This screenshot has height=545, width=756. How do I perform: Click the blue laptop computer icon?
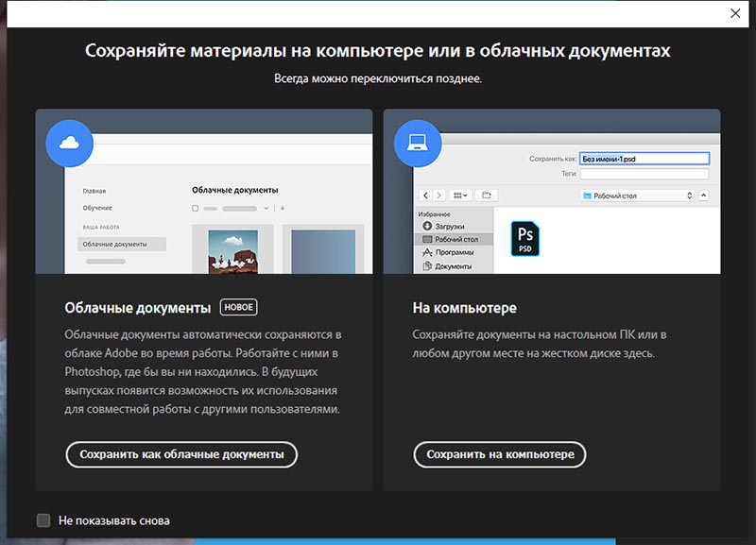coord(418,144)
